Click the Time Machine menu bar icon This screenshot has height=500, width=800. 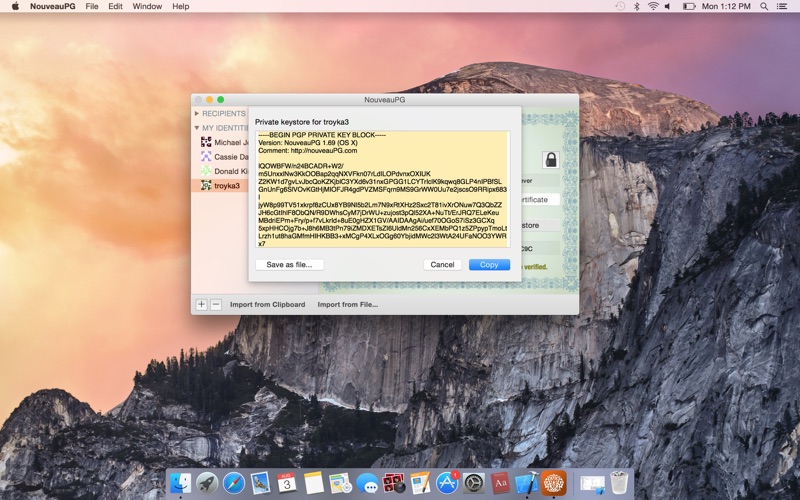click(x=620, y=6)
